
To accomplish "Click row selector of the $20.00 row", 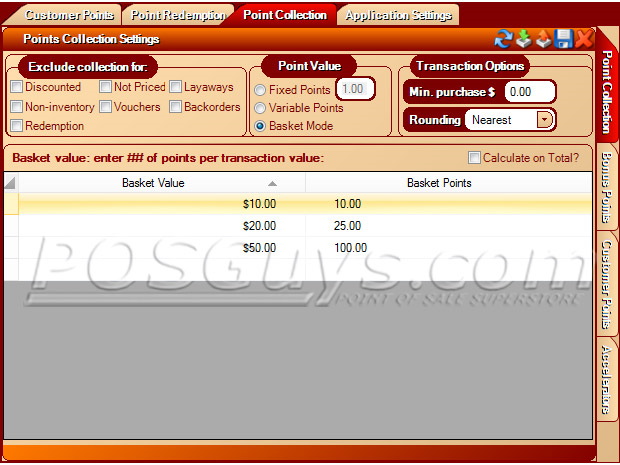I will 11,226.
